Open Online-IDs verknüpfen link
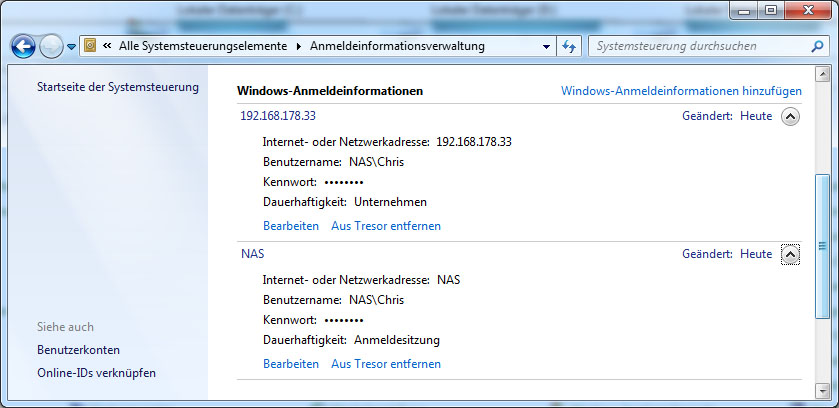The width and height of the screenshot is (839, 408). click(96, 373)
